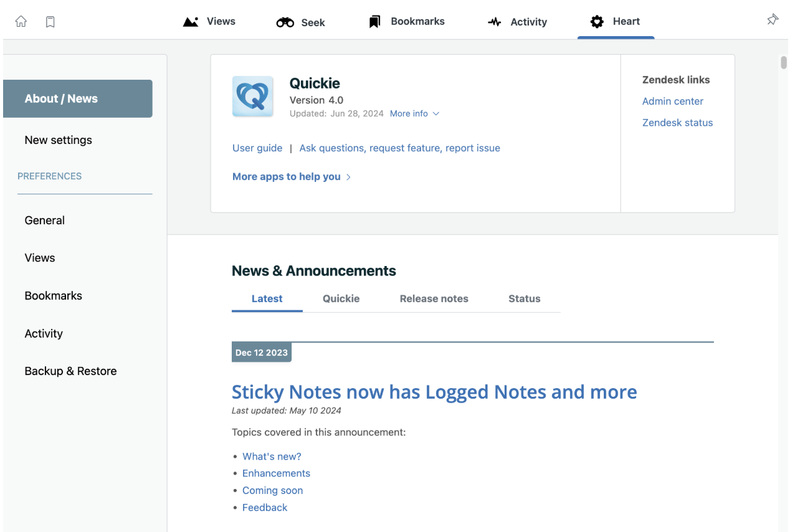This screenshot has height=532, width=790.
Task: Click the Zendesk links heading
Action: (x=676, y=80)
